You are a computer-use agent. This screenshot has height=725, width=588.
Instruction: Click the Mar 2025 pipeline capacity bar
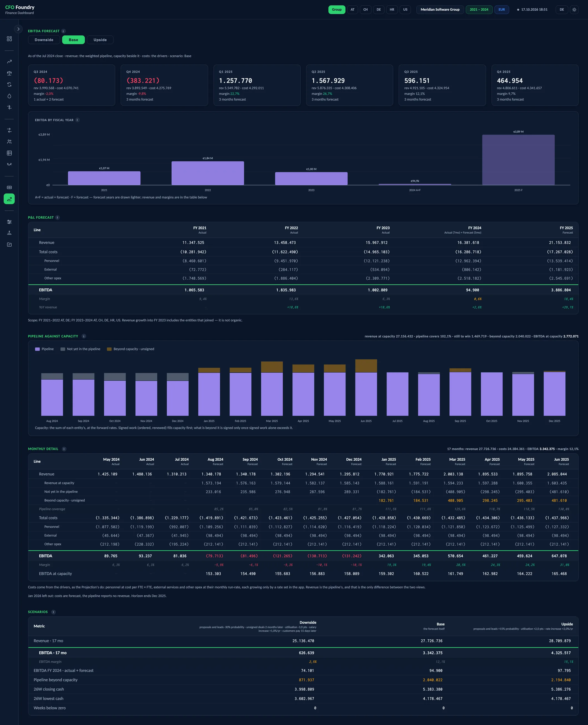pos(272,389)
